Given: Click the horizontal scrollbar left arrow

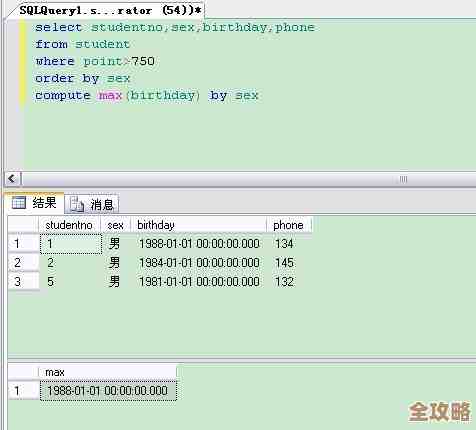Looking at the screenshot, I should pyautogui.click(x=12, y=179).
